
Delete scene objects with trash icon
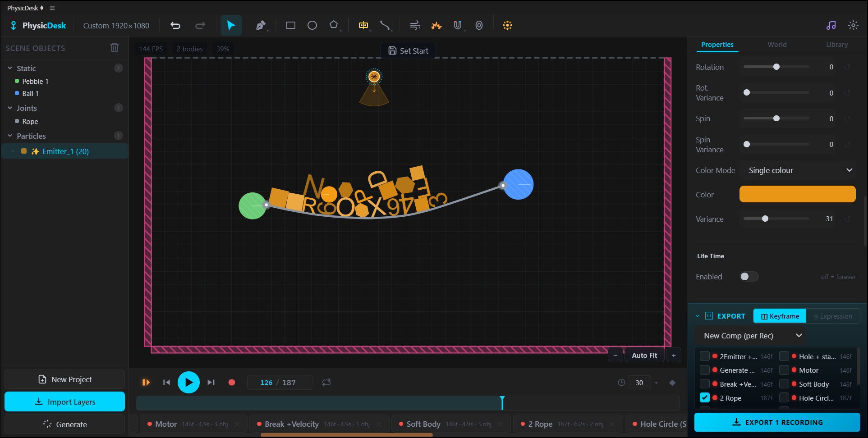tap(115, 48)
